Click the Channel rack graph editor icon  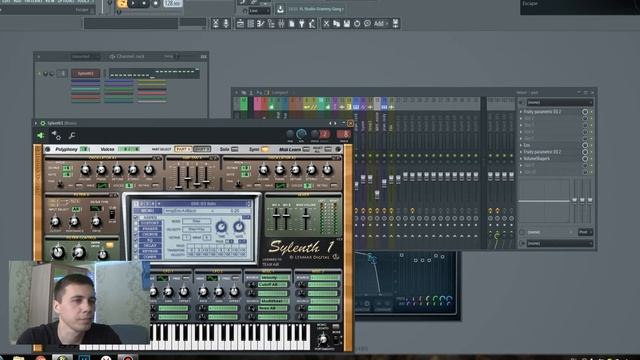(x=203, y=56)
